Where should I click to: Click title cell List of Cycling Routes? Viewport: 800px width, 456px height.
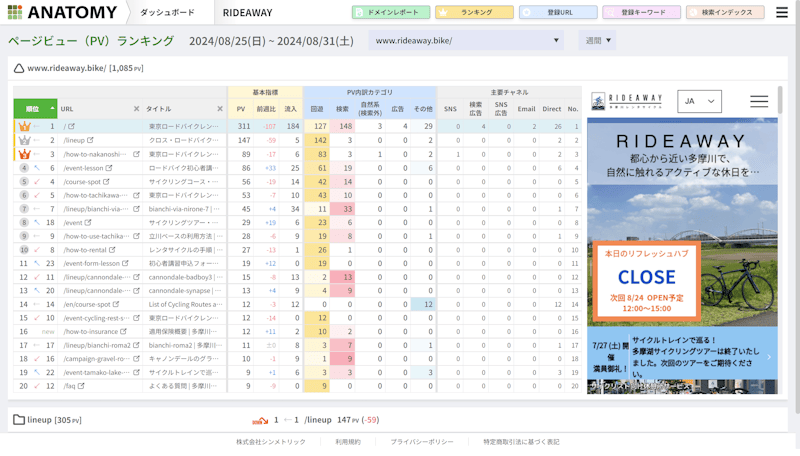(184, 304)
